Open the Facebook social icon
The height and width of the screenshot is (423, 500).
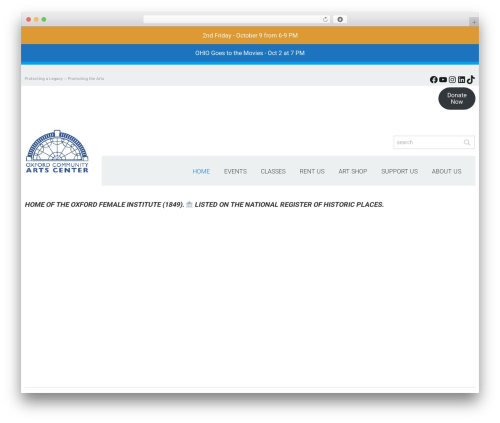[433, 79]
